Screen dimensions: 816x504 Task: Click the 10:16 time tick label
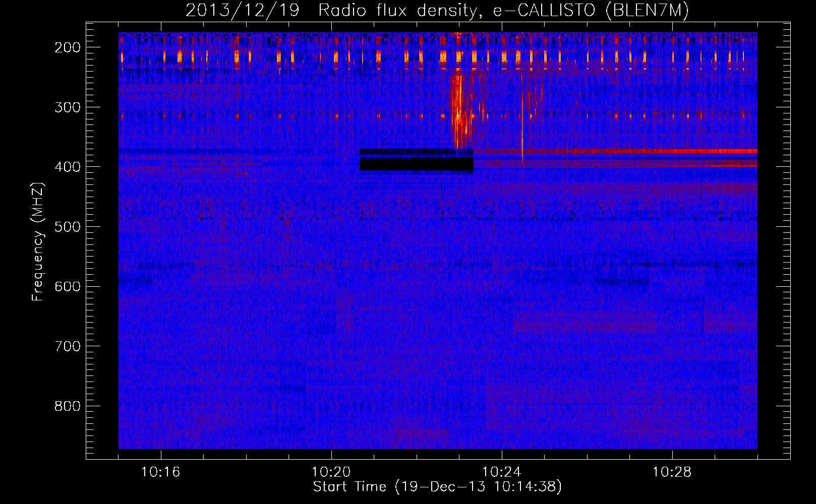point(161,472)
